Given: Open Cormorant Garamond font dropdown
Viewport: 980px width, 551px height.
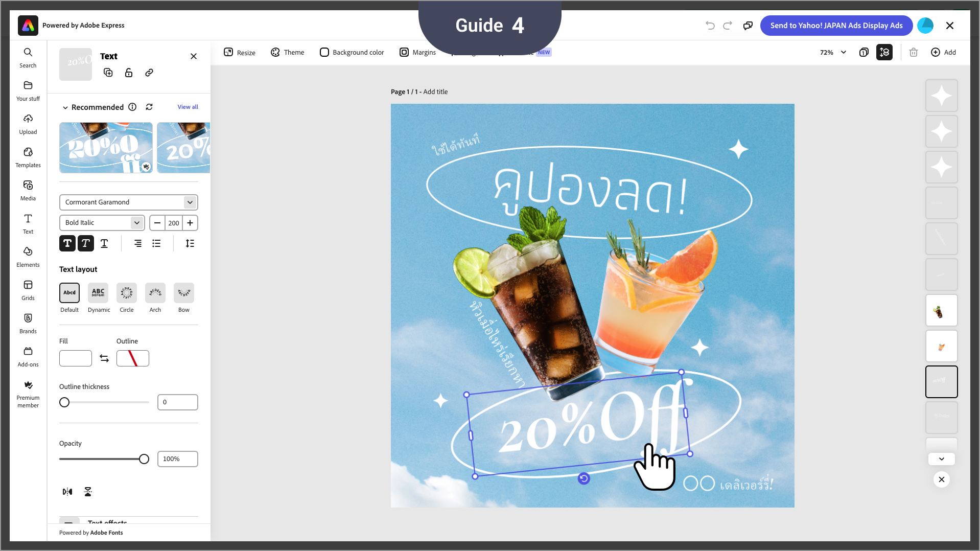Looking at the screenshot, I should tap(129, 202).
